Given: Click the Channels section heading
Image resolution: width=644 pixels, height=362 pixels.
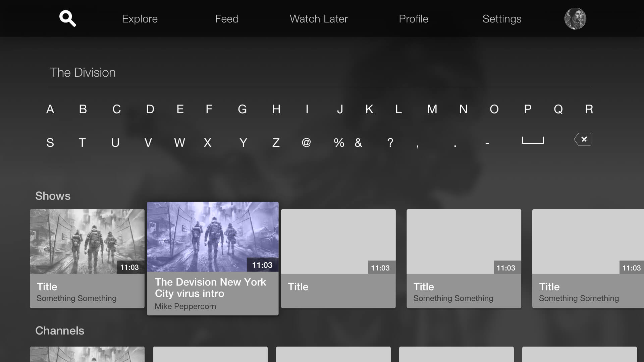Looking at the screenshot, I should pos(60,331).
